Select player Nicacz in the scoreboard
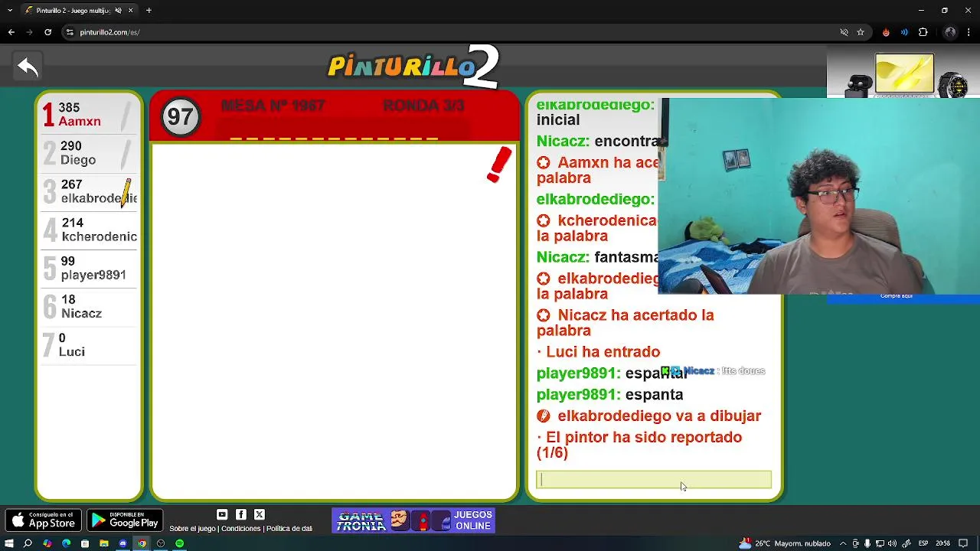Image resolution: width=980 pixels, height=551 pixels. point(89,306)
